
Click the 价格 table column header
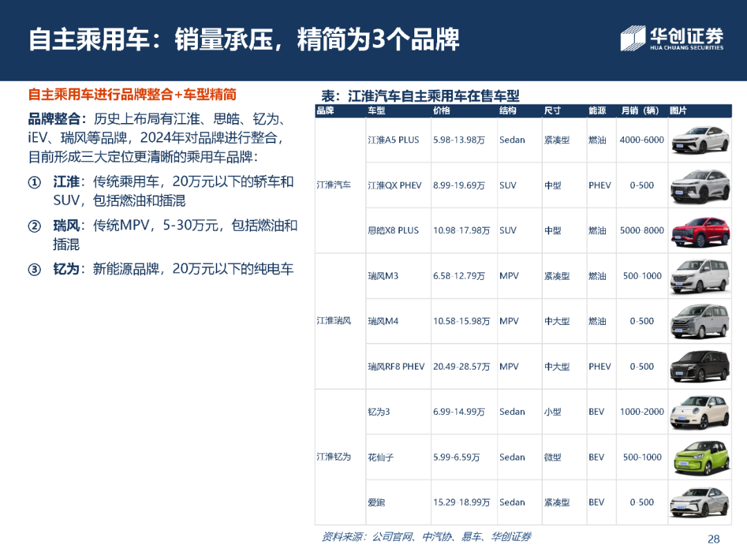click(x=441, y=111)
